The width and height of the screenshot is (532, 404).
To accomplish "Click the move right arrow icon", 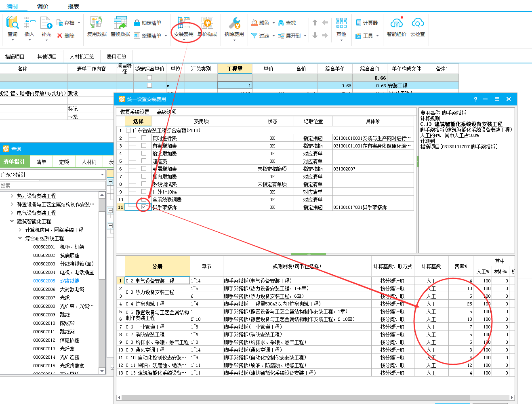I will point(325,36).
